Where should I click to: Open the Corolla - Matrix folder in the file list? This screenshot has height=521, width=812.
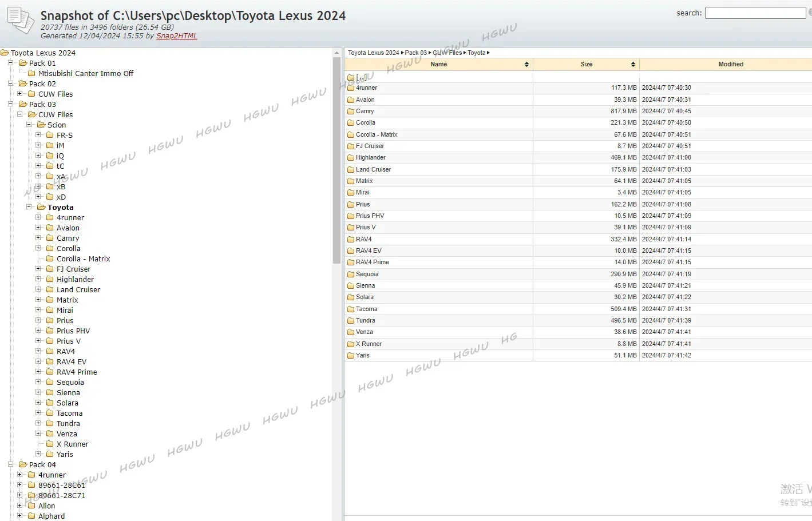[377, 134]
